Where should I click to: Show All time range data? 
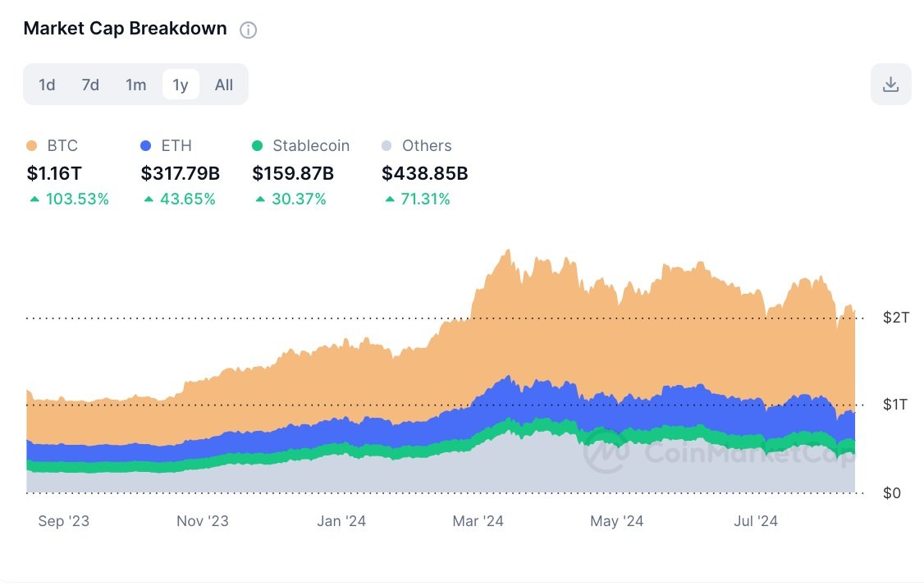click(x=224, y=85)
